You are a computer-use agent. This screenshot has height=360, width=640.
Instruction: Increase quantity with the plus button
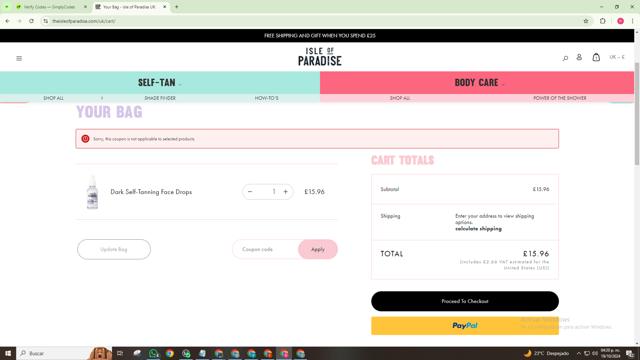[x=286, y=191]
